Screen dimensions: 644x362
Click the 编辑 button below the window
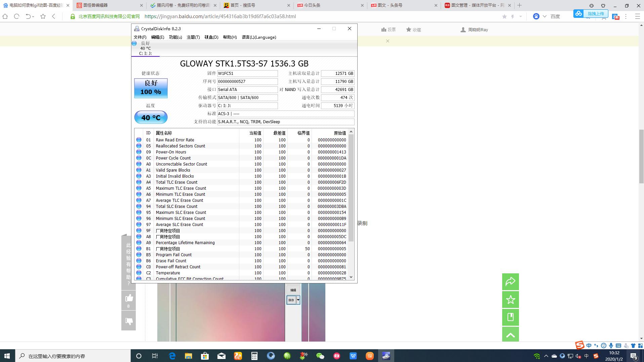tap(293, 290)
